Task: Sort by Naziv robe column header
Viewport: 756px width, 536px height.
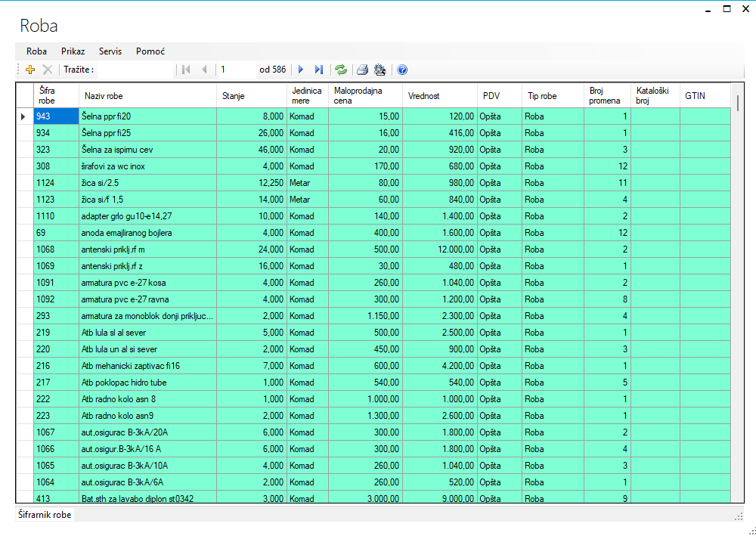Action: coord(148,96)
